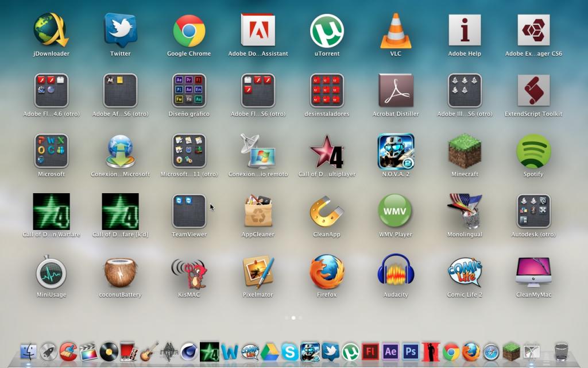This screenshot has height=368, width=588.
Task: Expand the Adobe Af...S6 (otro) folder
Action: [120, 90]
